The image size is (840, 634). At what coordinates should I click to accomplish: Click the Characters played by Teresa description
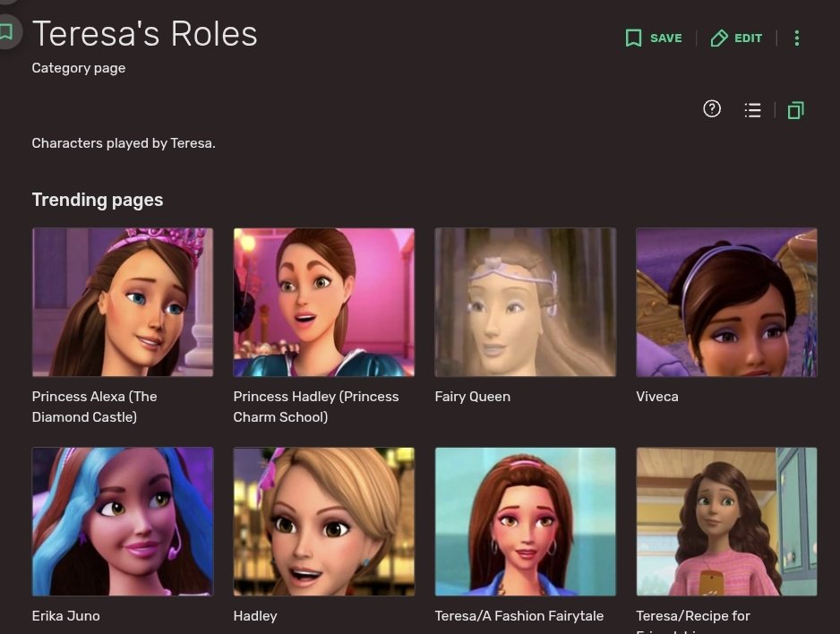pyautogui.click(x=124, y=143)
